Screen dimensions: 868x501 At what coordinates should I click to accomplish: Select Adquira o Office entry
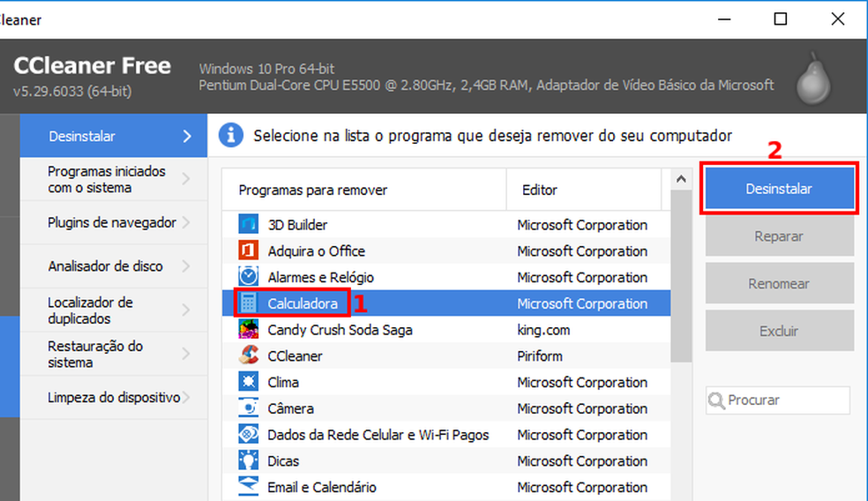[446, 250]
